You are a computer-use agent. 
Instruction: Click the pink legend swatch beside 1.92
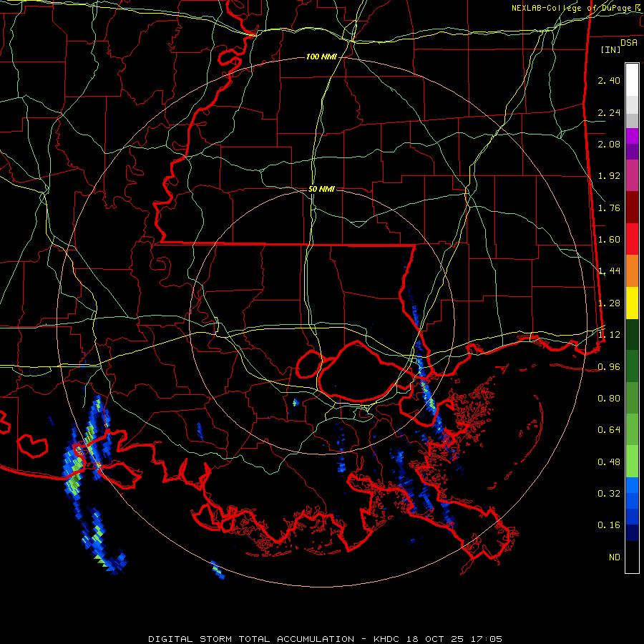click(x=632, y=175)
